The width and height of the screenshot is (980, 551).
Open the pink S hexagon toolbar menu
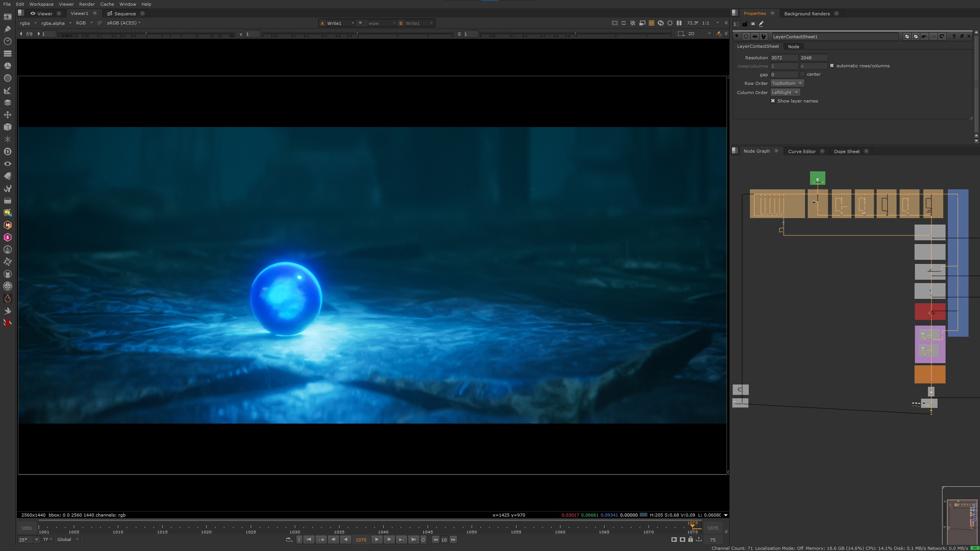7,237
